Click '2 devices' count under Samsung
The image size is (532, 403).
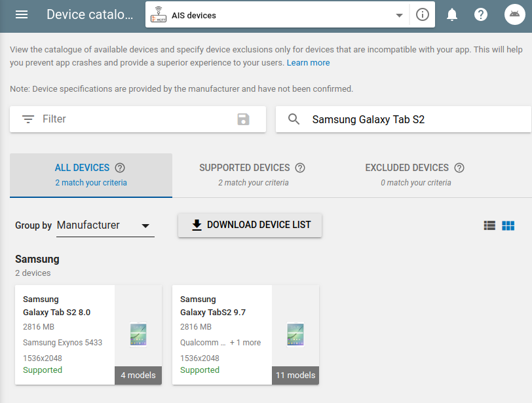point(33,273)
